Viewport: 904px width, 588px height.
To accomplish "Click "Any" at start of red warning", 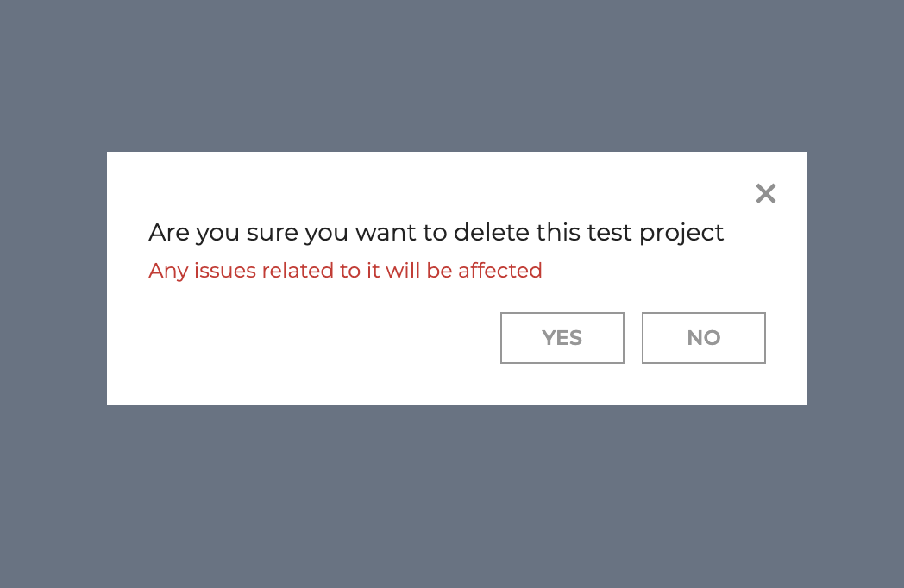I will click(168, 271).
